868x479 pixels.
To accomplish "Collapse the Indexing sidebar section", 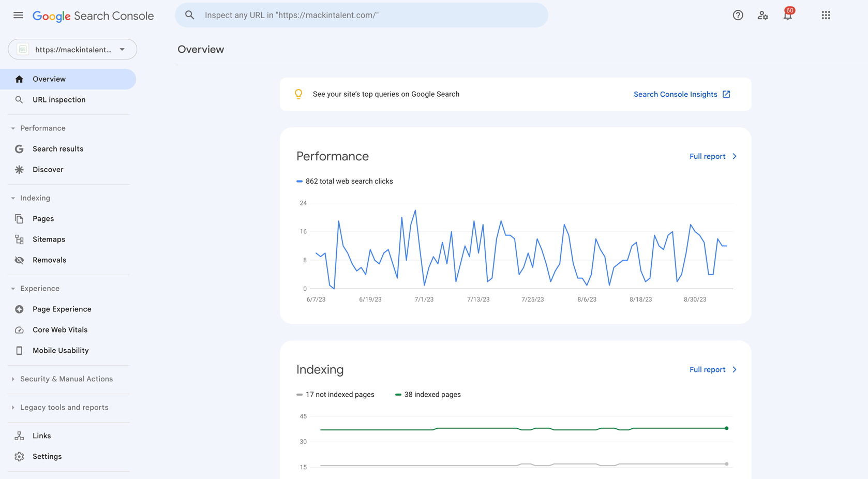I will point(13,198).
